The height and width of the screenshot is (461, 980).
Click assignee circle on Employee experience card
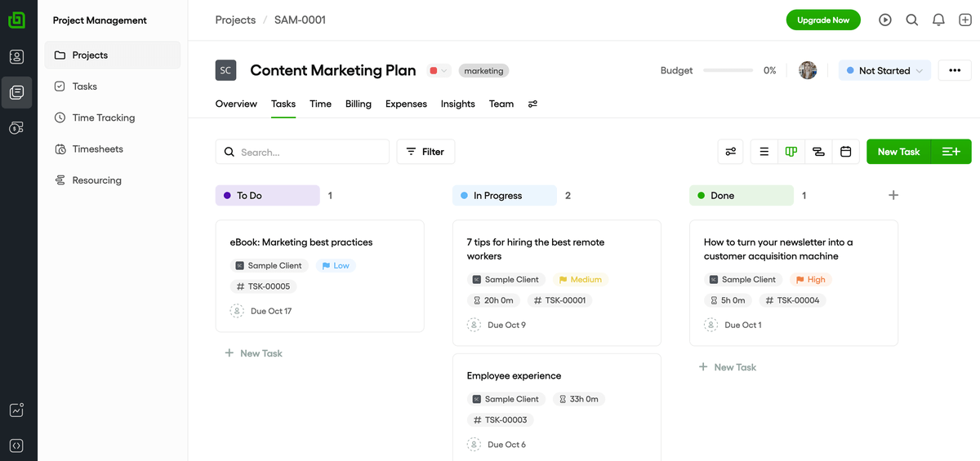[474, 445]
